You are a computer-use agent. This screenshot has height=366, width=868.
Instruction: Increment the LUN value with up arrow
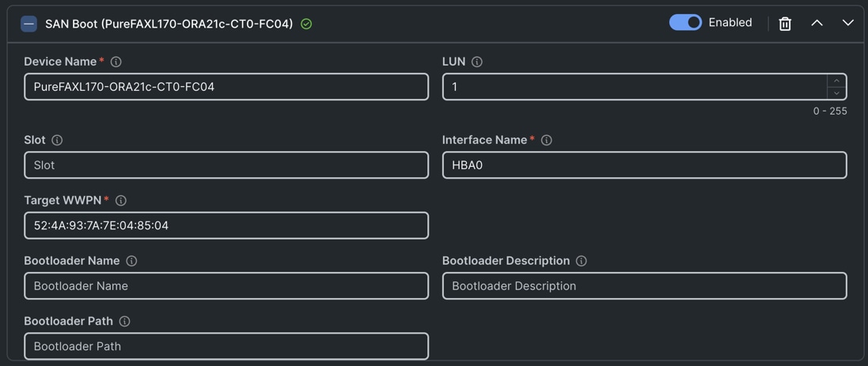pyautogui.click(x=836, y=81)
